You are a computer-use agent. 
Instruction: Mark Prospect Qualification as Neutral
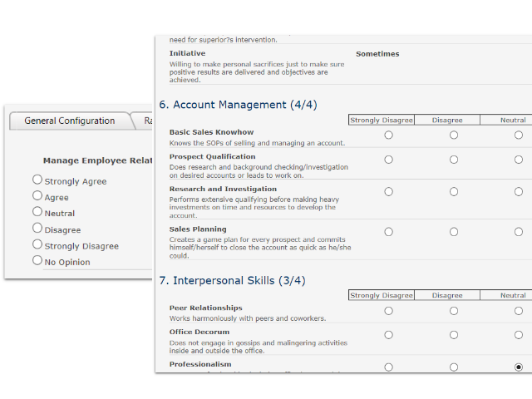pos(519,160)
